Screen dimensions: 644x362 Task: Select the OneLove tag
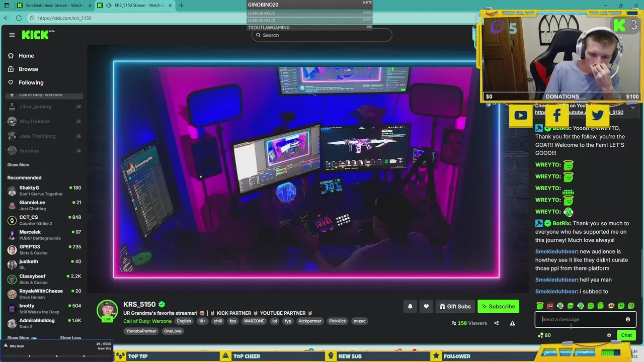click(173, 331)
